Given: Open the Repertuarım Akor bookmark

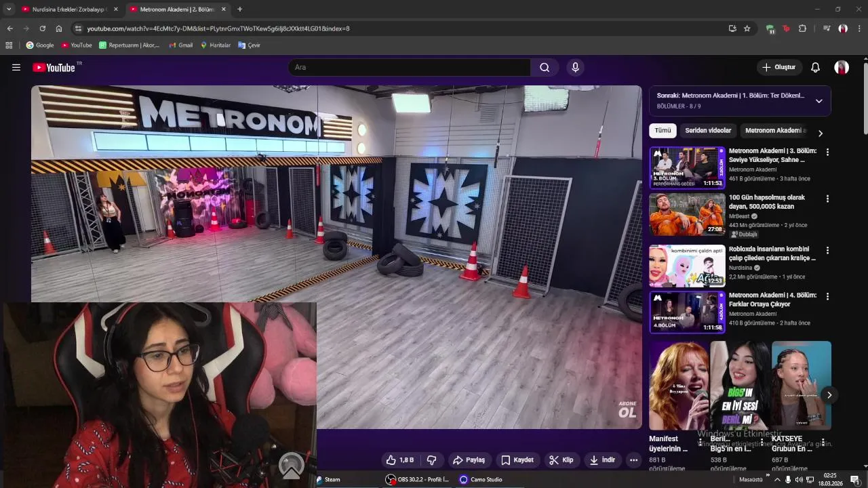Looking at the screenshot, I should pyautogui.click(x=130, y=45).
